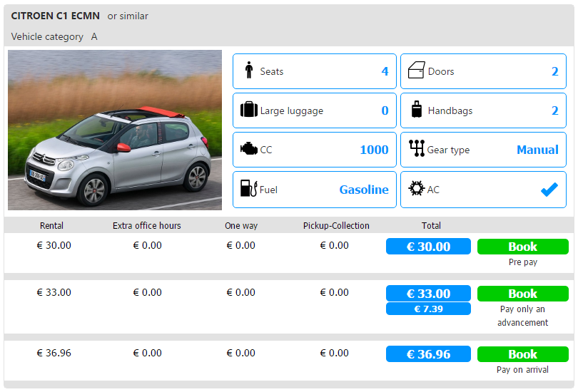
Task: Click the Total column header
Action: 431,226
